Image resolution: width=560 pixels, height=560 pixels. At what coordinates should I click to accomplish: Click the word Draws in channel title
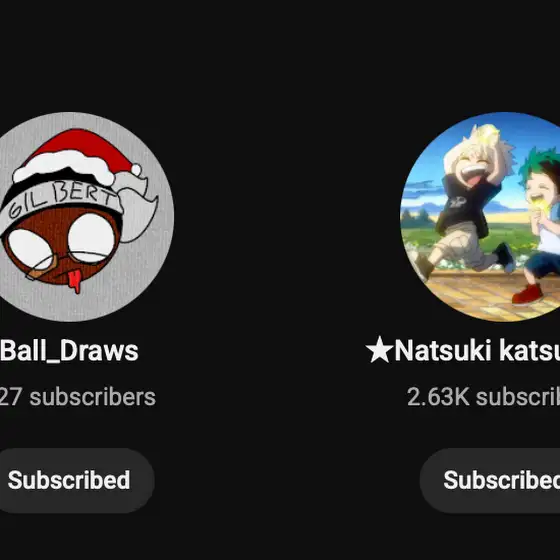99,351
